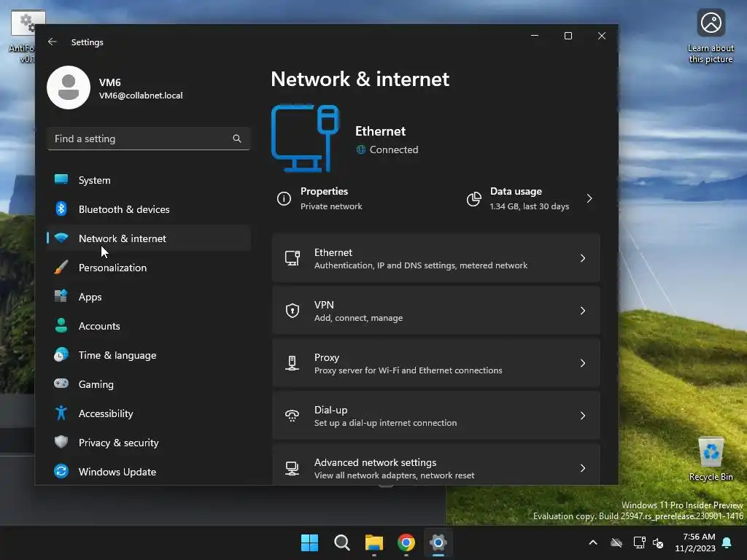Click the network tray icon
Screen dimensions: 747x560
point(639,542)
